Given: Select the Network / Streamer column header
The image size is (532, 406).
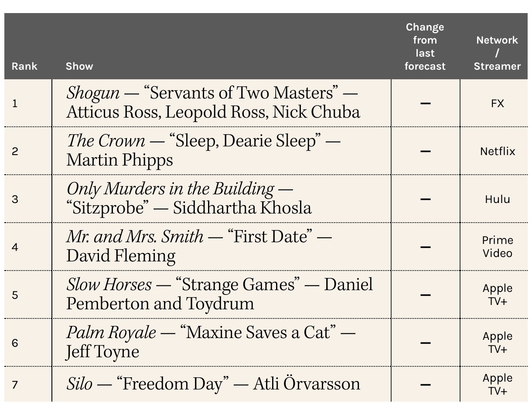Looking at the screenshot, I should (x=497, y=53).
